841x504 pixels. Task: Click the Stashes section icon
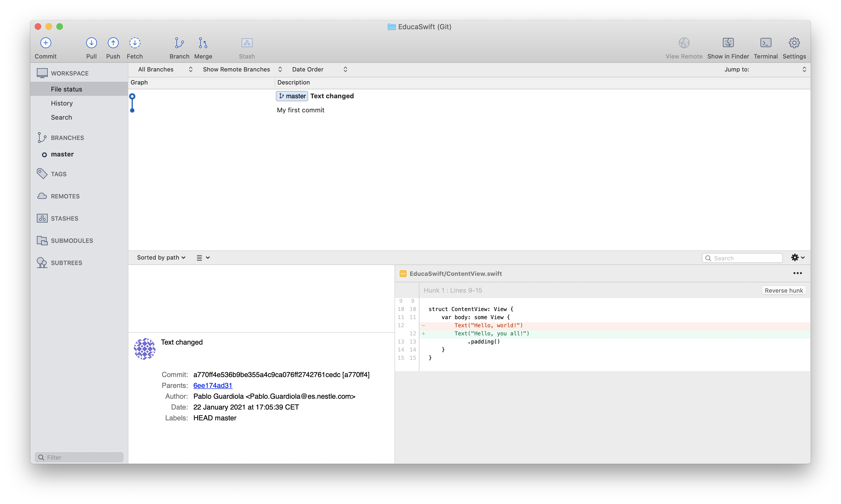click(x=42, y=218)
